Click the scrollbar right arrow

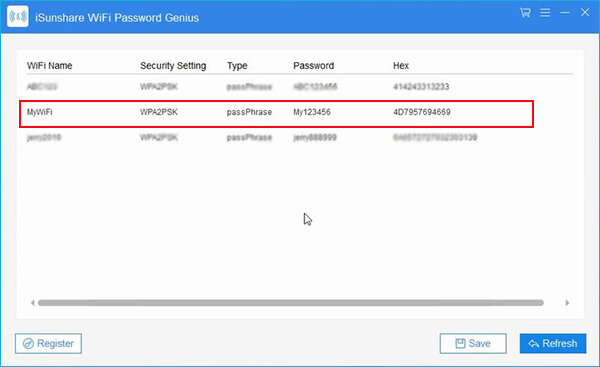pos(567,303)
